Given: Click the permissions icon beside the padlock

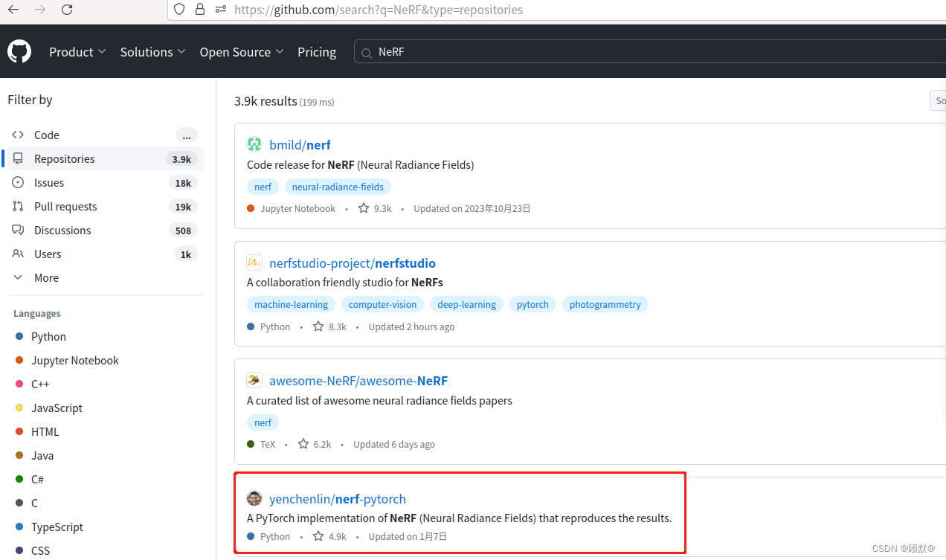Looking at the screenshot, I should (220, 10).
